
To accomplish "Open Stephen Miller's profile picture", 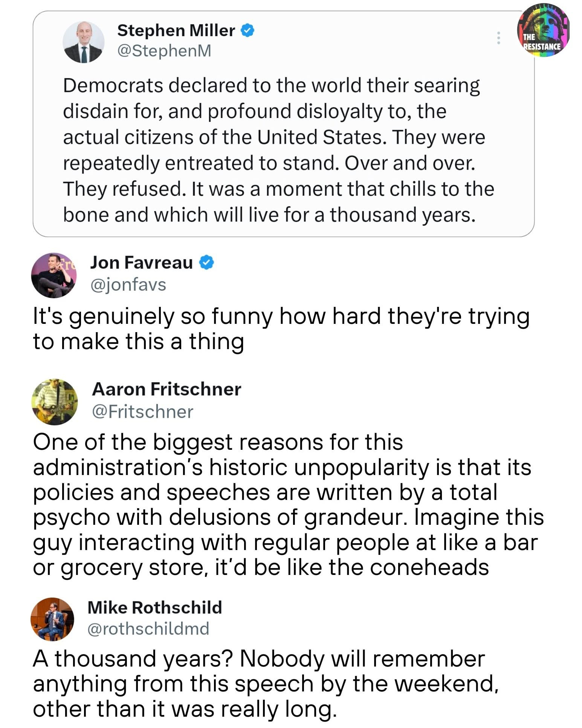I will [x=84, y=42].
